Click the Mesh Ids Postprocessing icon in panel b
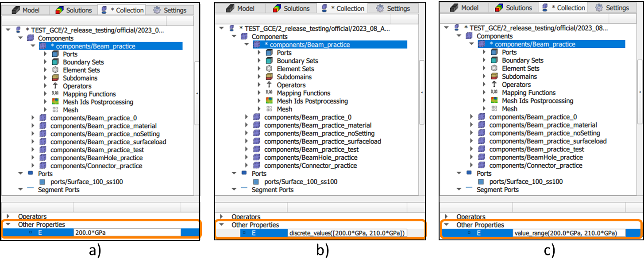 coord(269,101)
